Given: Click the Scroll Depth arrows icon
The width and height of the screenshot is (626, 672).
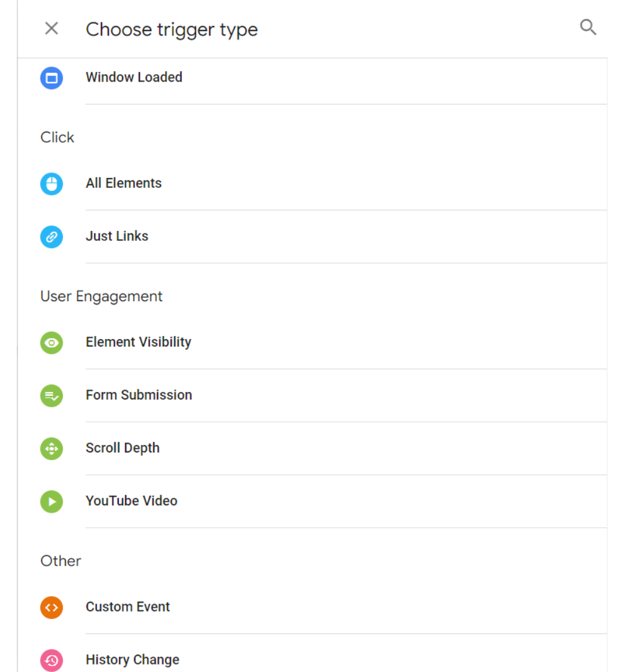Looking at the screenshot, I should tap(52, 449).
